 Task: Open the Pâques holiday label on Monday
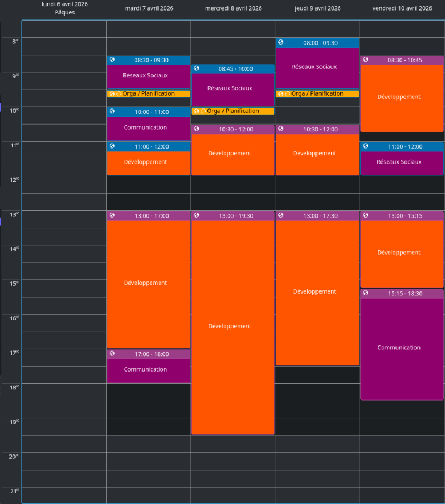(65, 13)
